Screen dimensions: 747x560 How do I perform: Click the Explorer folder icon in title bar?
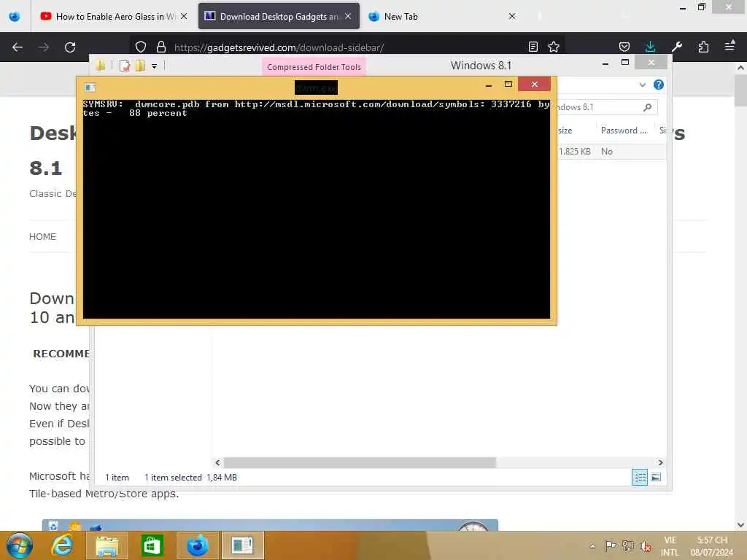pos(100,66)
